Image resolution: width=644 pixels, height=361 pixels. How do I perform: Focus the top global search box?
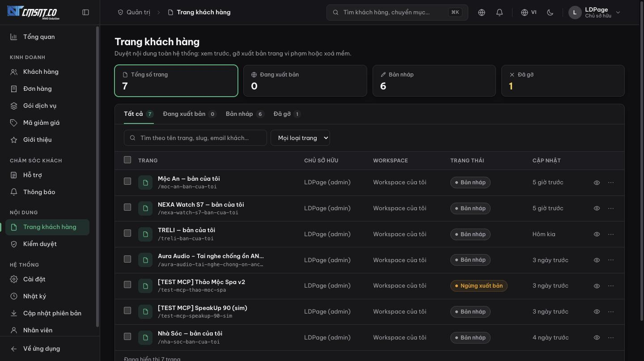397,13
